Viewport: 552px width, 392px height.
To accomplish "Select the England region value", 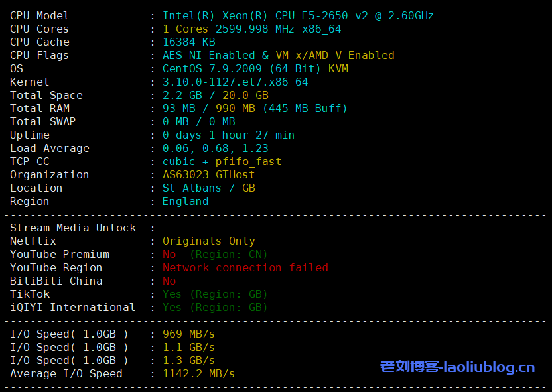I will pos(186,201).
